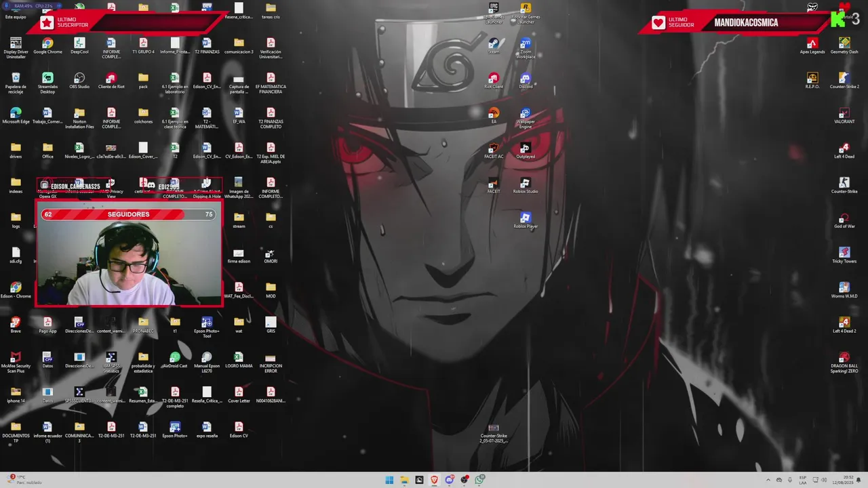The width and height of the screenshot is (868, 488).
Task: Open God of War shortcut
Action: 844,220
